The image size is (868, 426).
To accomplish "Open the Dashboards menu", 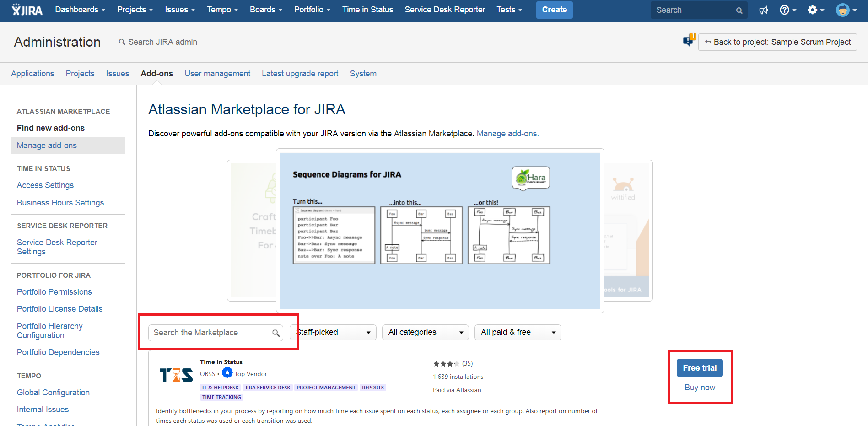I will click(80, 10).
